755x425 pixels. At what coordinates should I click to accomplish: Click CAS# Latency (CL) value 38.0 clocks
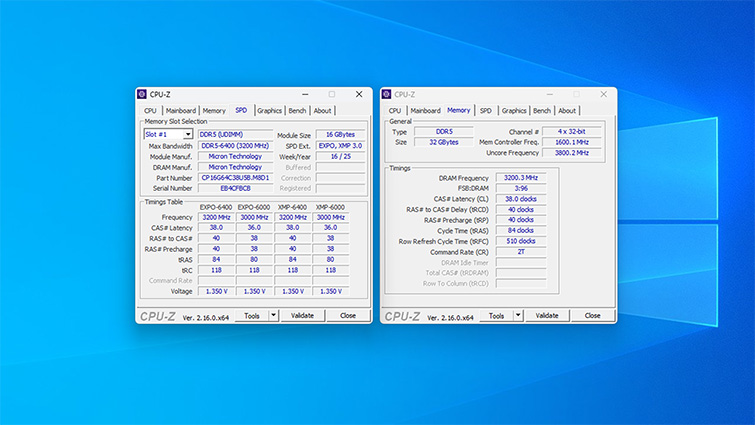(521, 199)
